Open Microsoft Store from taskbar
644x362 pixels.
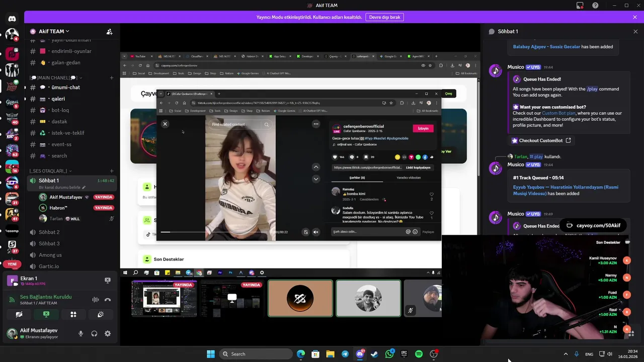pos(315,354)
